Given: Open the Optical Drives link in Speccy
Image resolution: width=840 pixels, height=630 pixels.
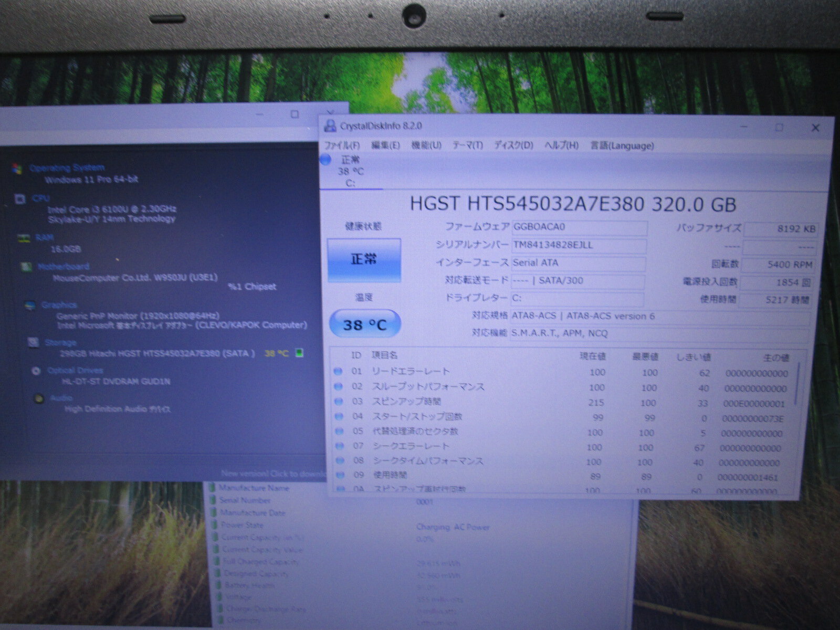Looking at the screenshot, I should point(75,371).
